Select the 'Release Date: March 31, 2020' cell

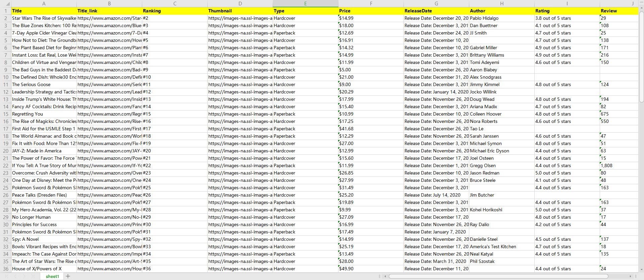tap(436, 261)
